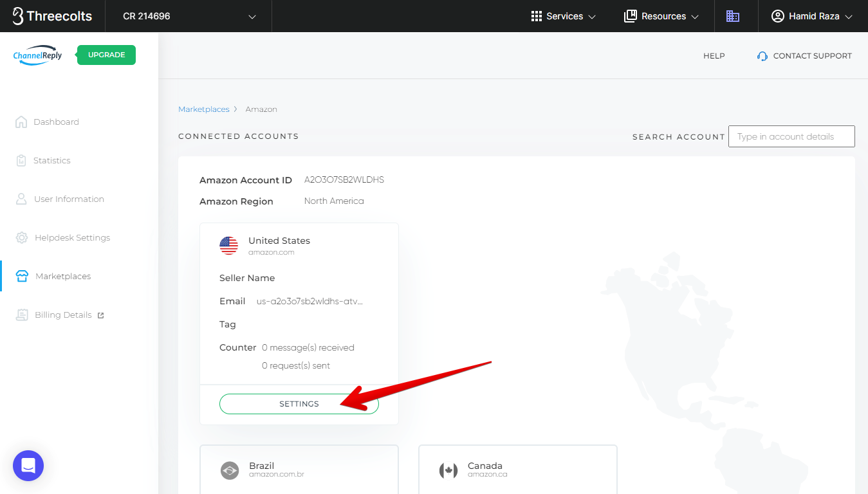The height and width of the screenshot is (494, 868).
Task: Open the Services menu
Action: (x=564, y=16)
